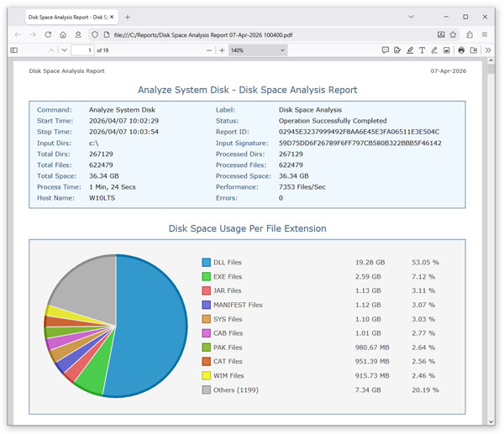Click the page number input field
The width and height of the screenshot is (504, 434).
point(82,50)
